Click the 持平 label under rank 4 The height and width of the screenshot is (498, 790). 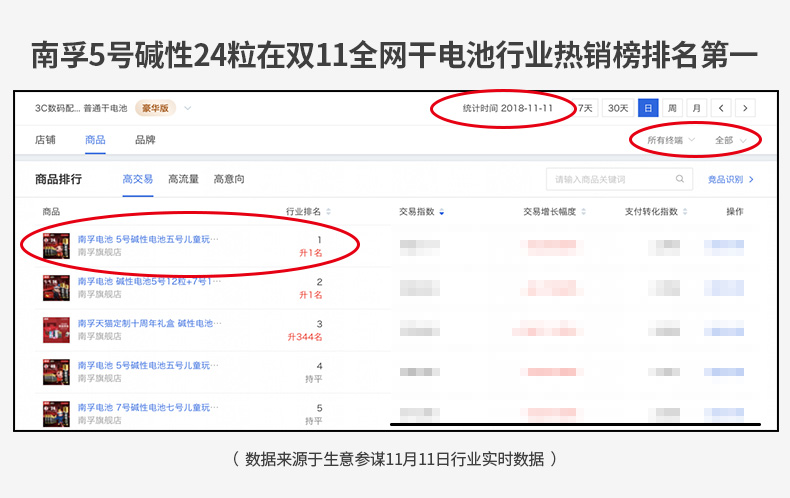click(313, 379)
